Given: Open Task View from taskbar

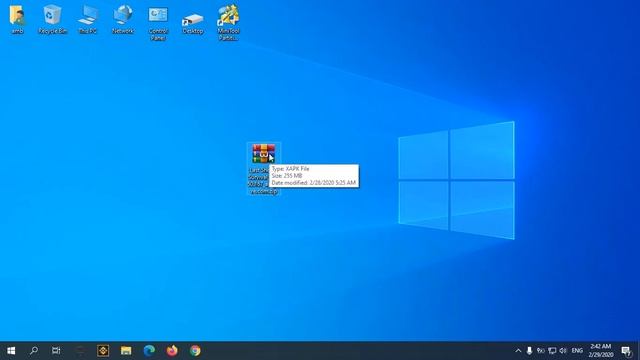Looking at the screenshot, I should point(56,351).
